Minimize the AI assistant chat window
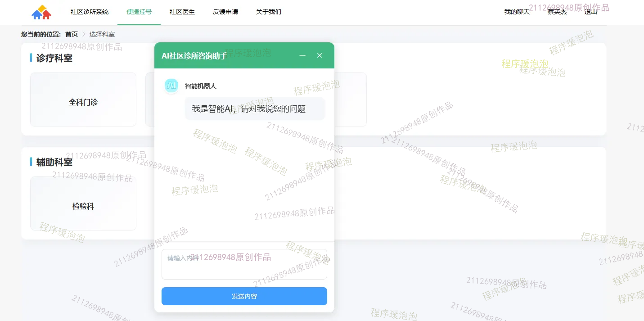 (302, 55)
